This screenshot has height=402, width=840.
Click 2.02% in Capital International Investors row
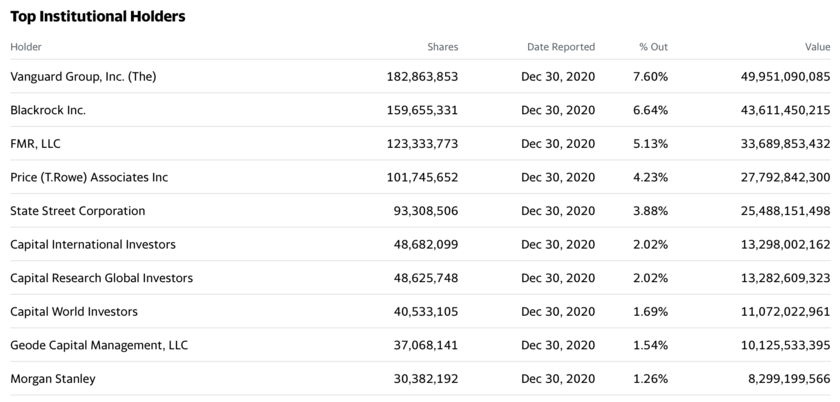point(650,244)
